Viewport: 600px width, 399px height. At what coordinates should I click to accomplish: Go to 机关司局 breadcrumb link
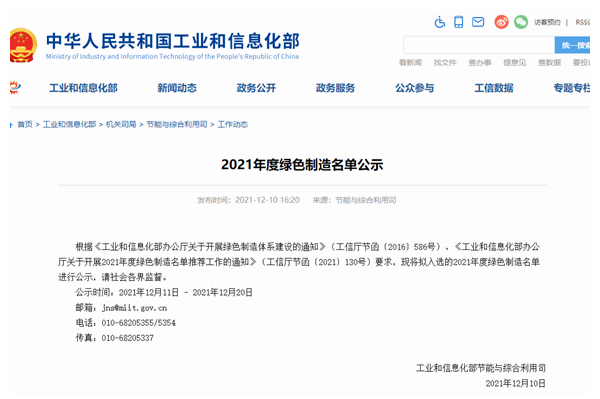[x=121, y=124]
